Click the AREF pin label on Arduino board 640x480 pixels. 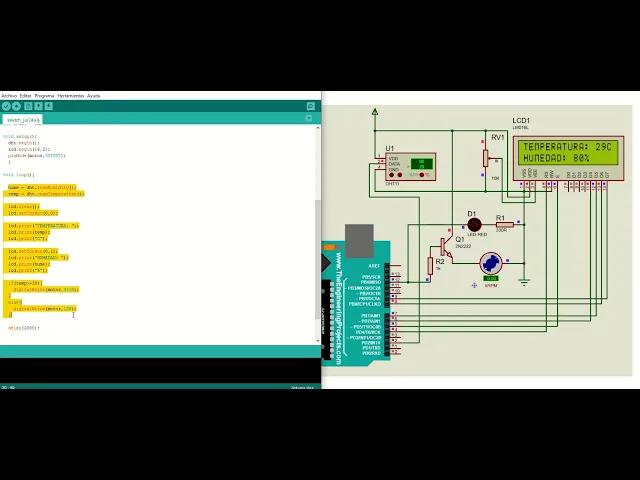coord(374,266)
